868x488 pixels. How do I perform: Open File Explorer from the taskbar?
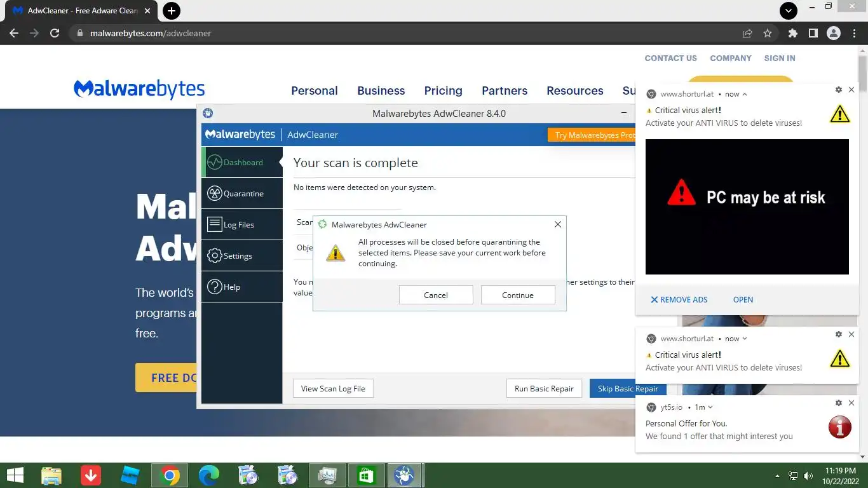click(51, 475)
